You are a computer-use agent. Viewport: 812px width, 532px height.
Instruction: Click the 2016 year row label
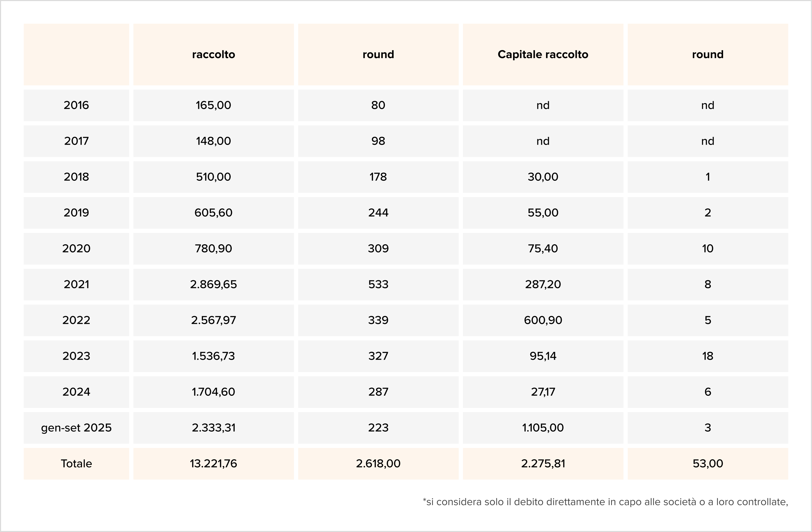(x=76, y=105)
